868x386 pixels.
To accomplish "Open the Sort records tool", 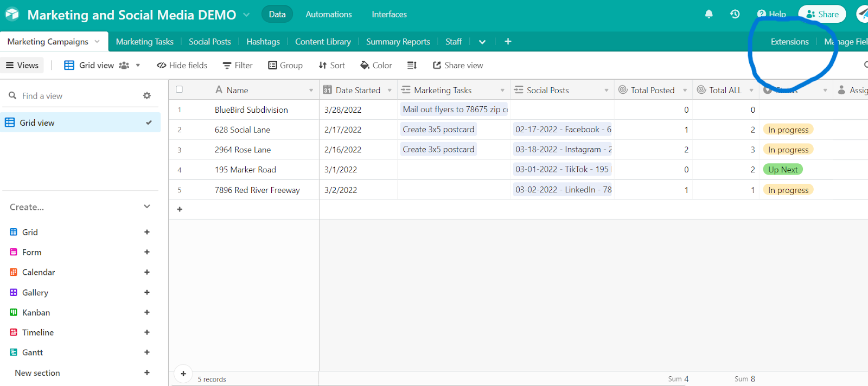I will pos(331,65).
